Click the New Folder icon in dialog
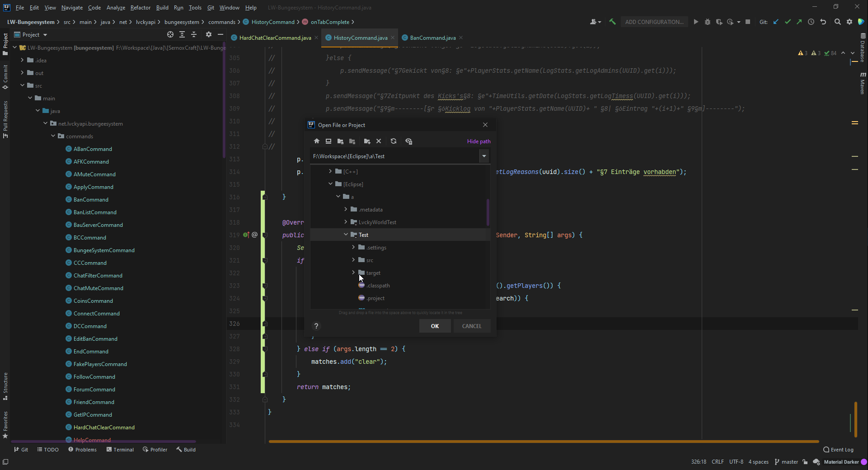This screenshot has width=868, height=470. point(367,141)
